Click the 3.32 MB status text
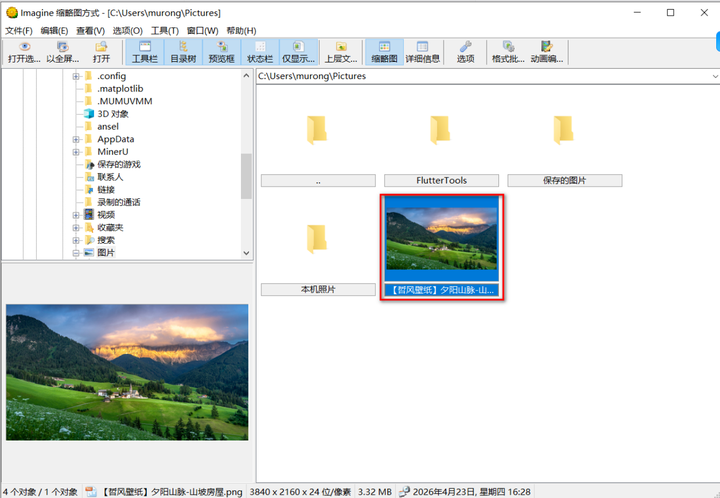 coord(375,492)
